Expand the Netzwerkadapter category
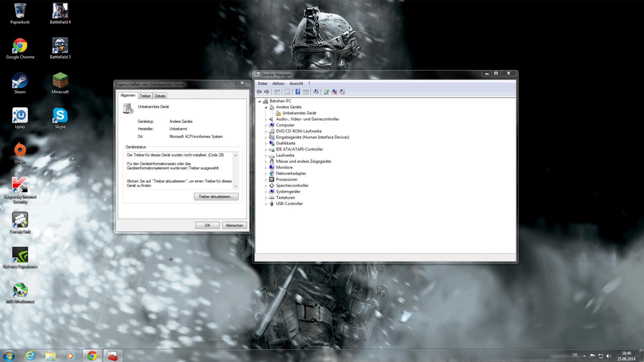Screen dimensions: 644x362 266,174
